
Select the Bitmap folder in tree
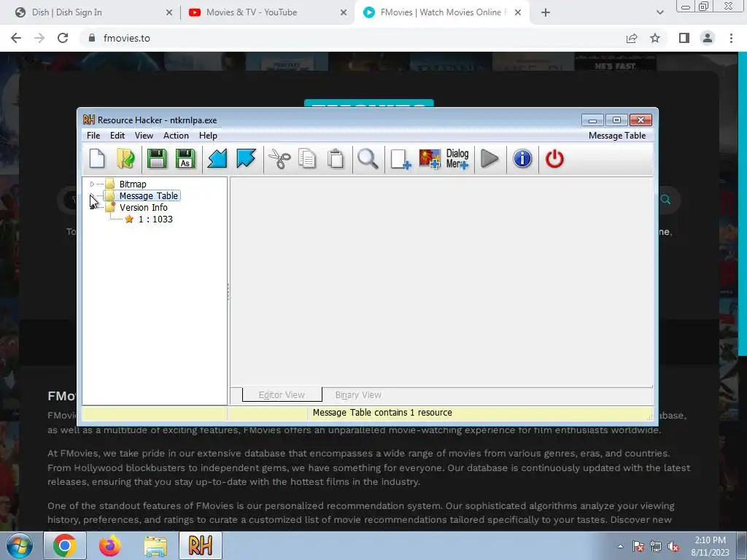(133, 184)
